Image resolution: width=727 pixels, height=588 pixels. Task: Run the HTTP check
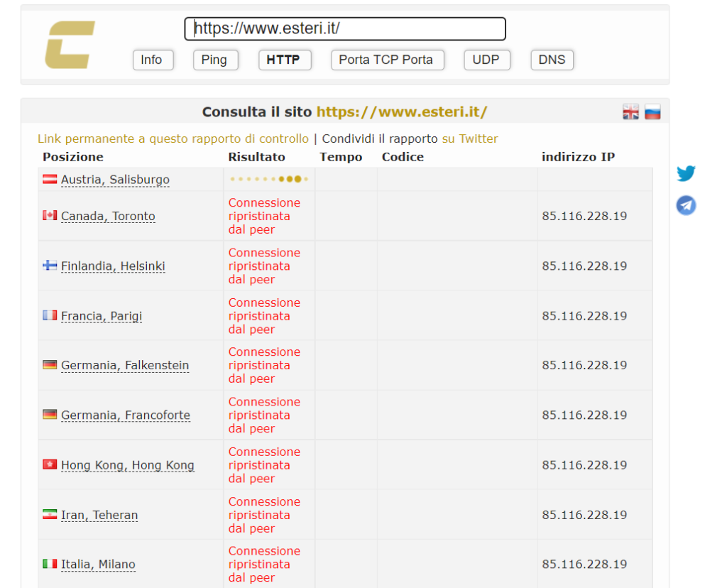(283, 60)
